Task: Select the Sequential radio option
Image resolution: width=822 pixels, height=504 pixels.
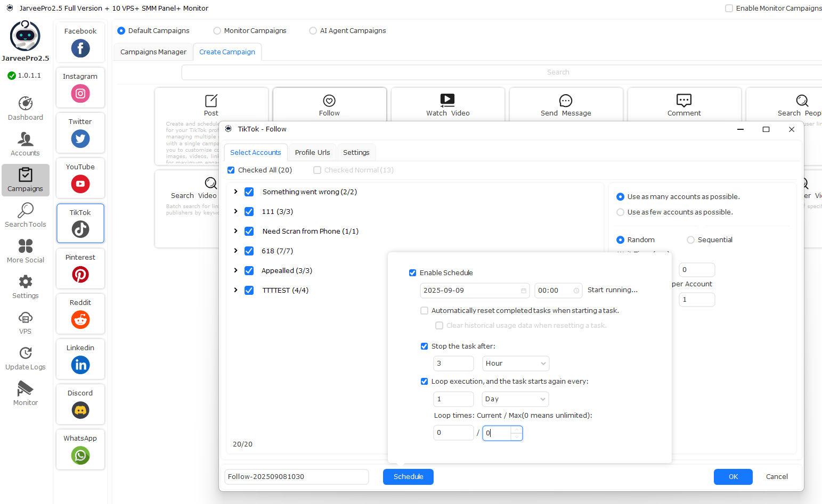Action: click(690, 240)
